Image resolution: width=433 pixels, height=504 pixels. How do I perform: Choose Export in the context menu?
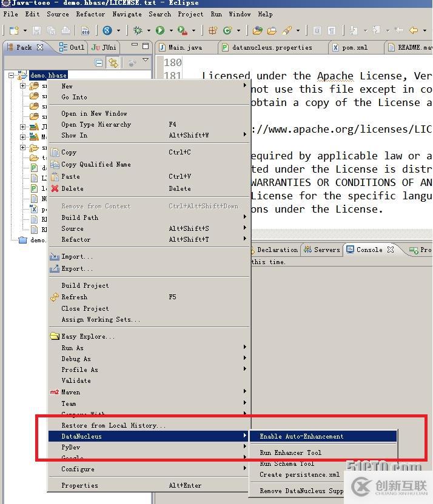pyautogui.click(x=148, y=268)
